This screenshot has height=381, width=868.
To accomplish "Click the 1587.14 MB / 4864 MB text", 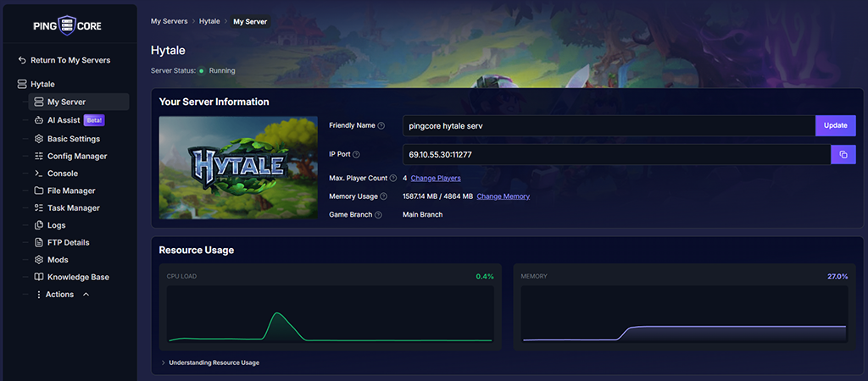I will pyautogui.click(x=437, y=196).
